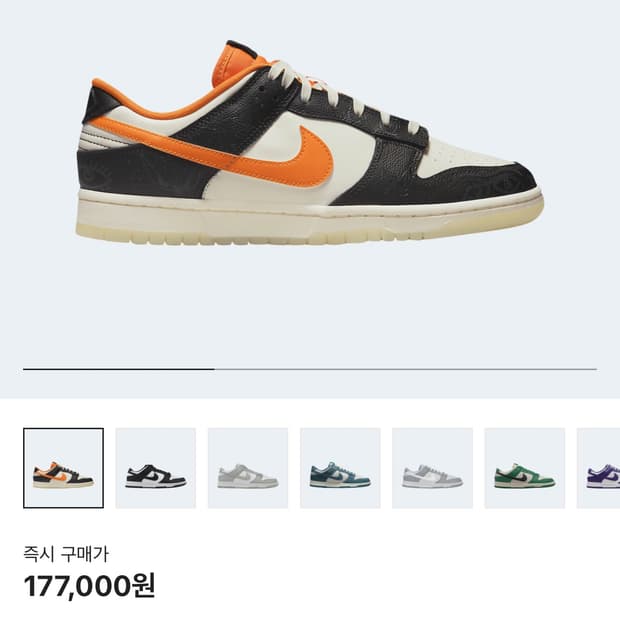Choose the all-grey Dunk colorway thumbnail
This screenshot has width=620, height=620.
click(x=248, y=468)
